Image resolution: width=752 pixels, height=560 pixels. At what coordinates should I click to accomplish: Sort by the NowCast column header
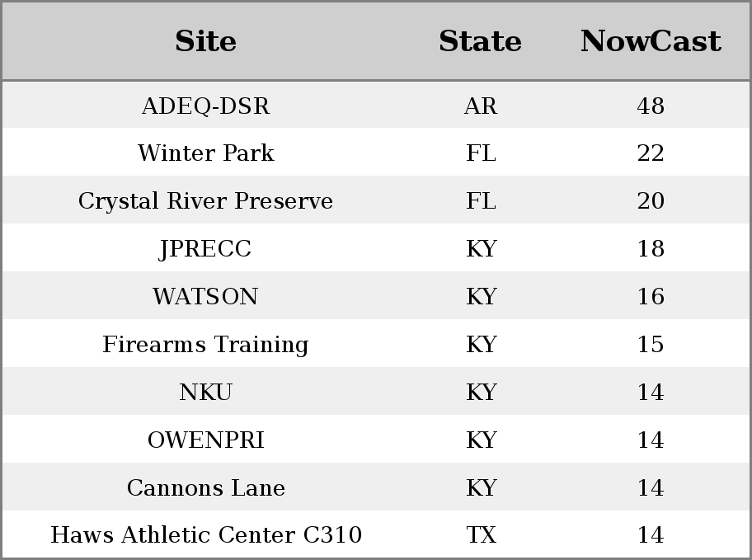coord(651,41)
